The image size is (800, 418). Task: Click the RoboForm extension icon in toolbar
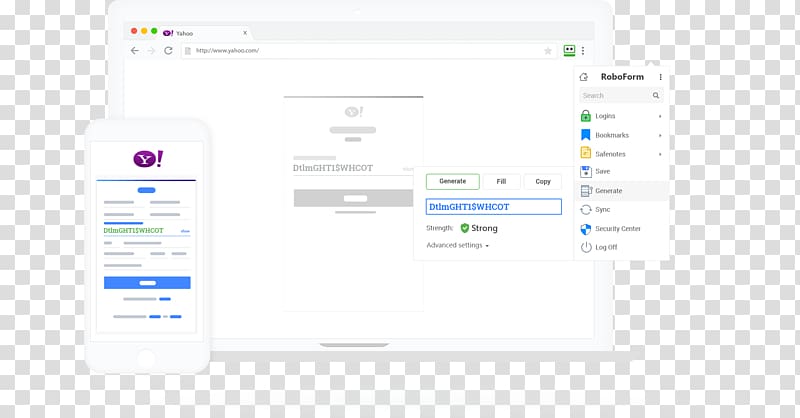tap(569, 50)
